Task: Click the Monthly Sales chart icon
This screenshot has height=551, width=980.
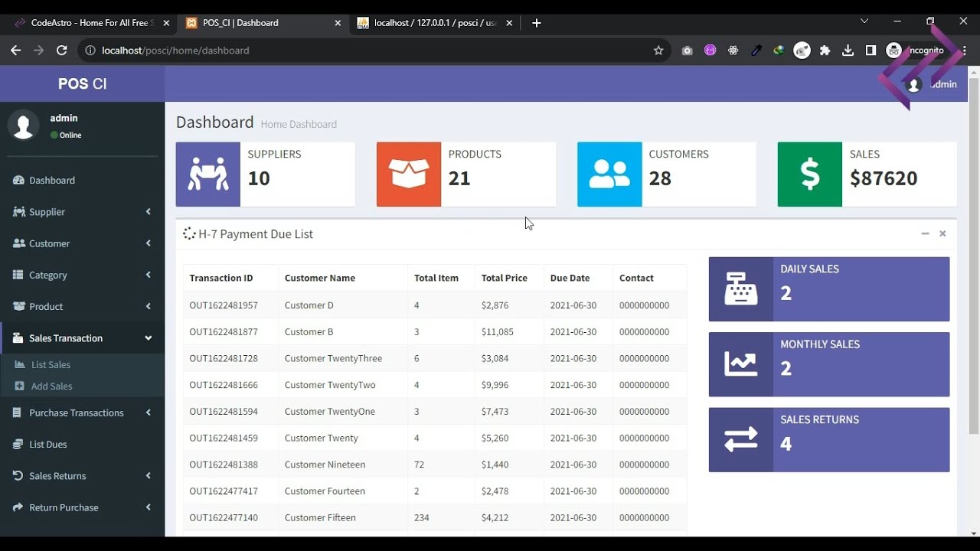Action: (741, 364)
